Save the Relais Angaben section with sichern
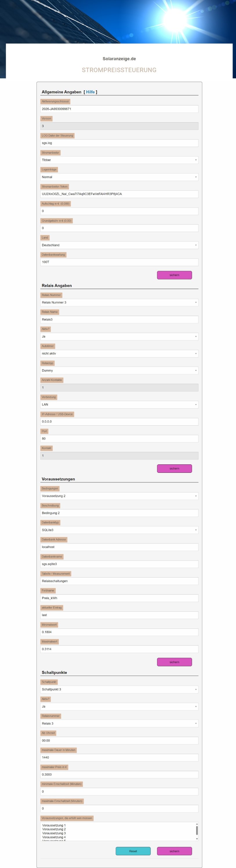 174,468
